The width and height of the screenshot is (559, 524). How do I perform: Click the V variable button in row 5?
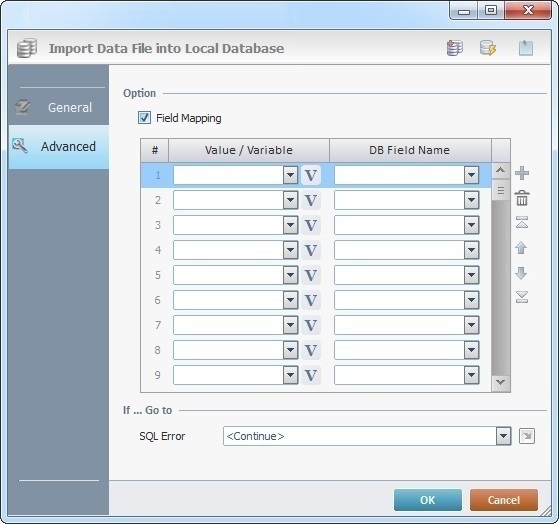[311, 275]
